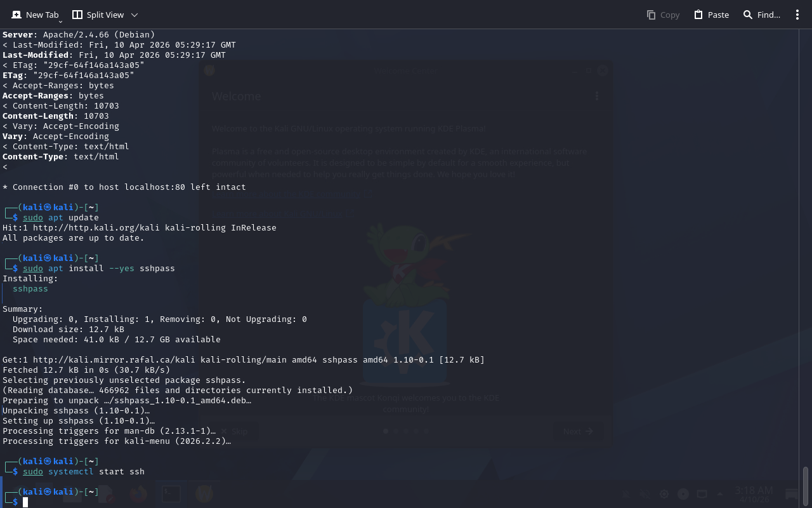Click the bold 'Server: Apache/2.4.66' line
The height and width of the screenshot is (508, 812).
pos(79,35)
